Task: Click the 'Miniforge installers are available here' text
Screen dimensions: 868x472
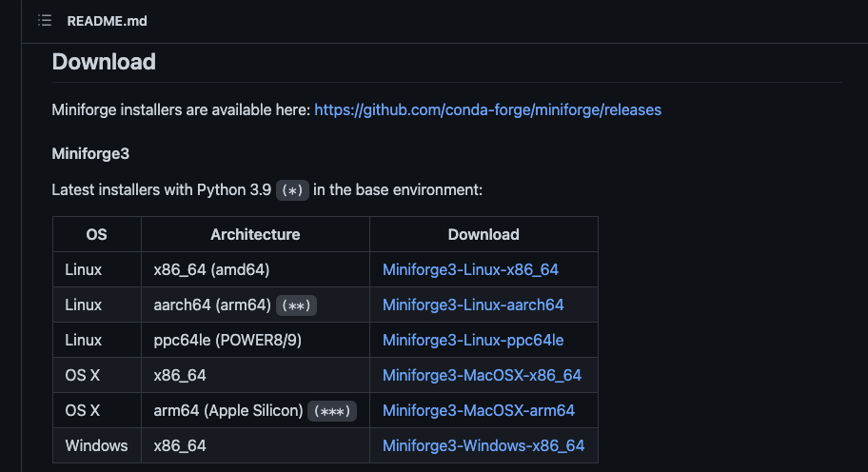Action: 181,109
